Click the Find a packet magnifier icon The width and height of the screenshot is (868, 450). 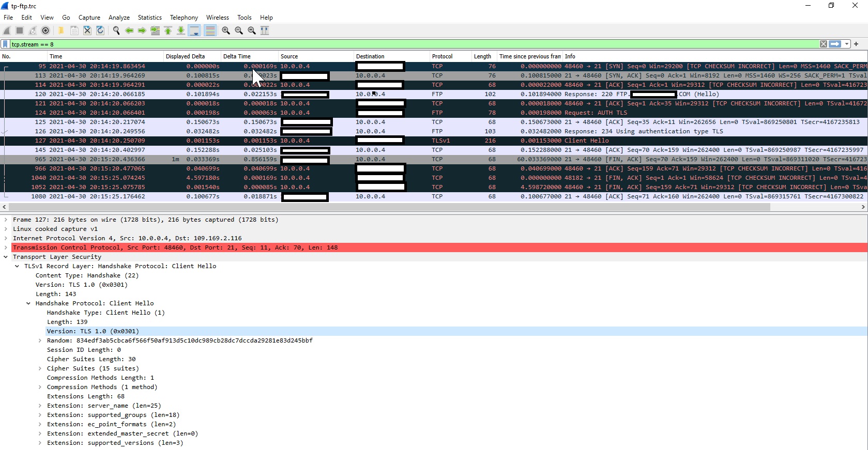click(x=116, y=31)
